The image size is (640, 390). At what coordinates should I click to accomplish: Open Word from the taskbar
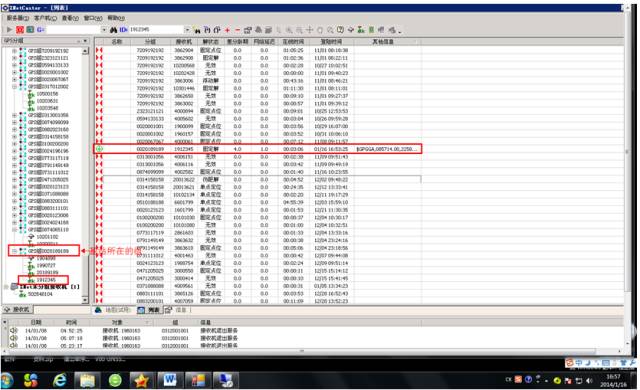tap(170, 380)
